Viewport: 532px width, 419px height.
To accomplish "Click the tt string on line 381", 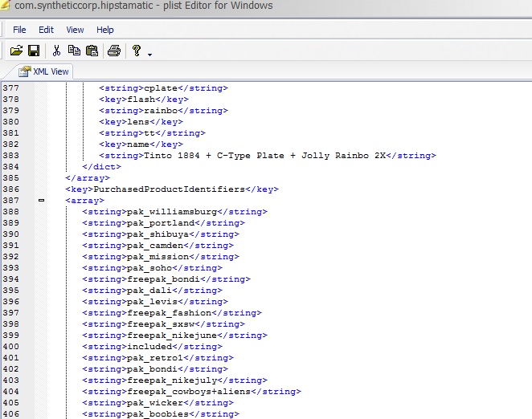I will [x=153, y=133].
